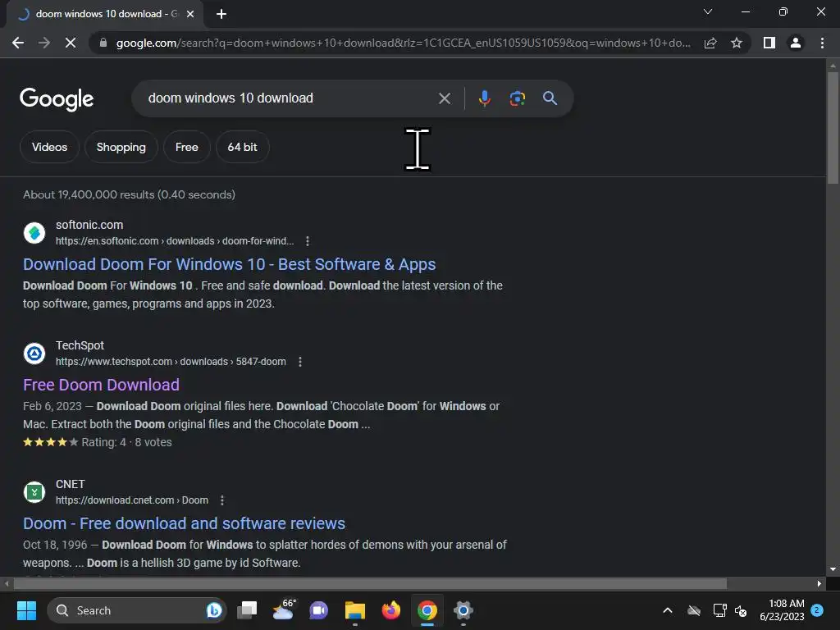Image resolution: width=840 pixels, height=630 pixels.
Task: Search by image with Google Lens
Action: 517,98
